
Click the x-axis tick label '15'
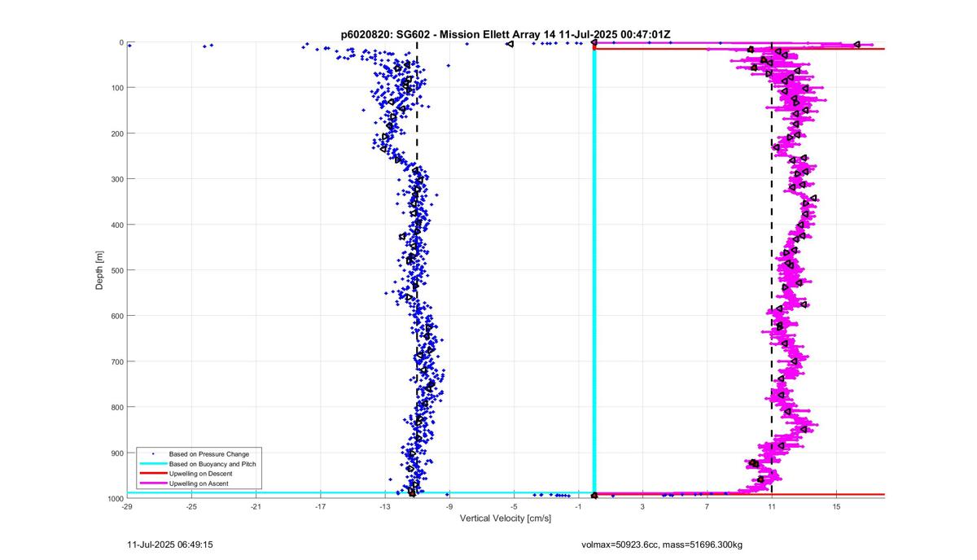[836, 506]
